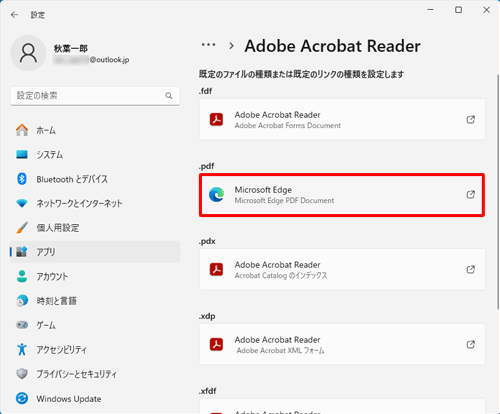This screenshot has width=500, height=414.
Task: Expand breadcrumb ellipsis menu
Action: pyautogui.click(x=208, y=45)
